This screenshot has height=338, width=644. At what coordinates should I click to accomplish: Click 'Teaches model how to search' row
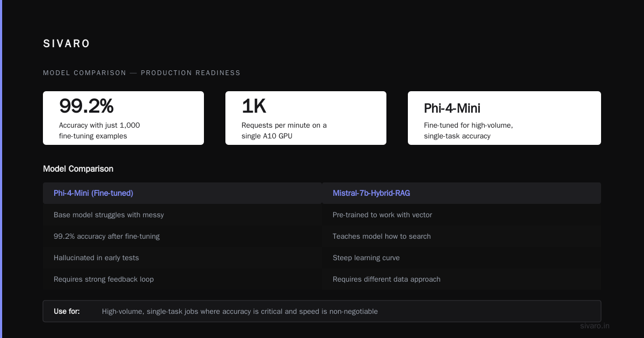click(x=462, y=236)
